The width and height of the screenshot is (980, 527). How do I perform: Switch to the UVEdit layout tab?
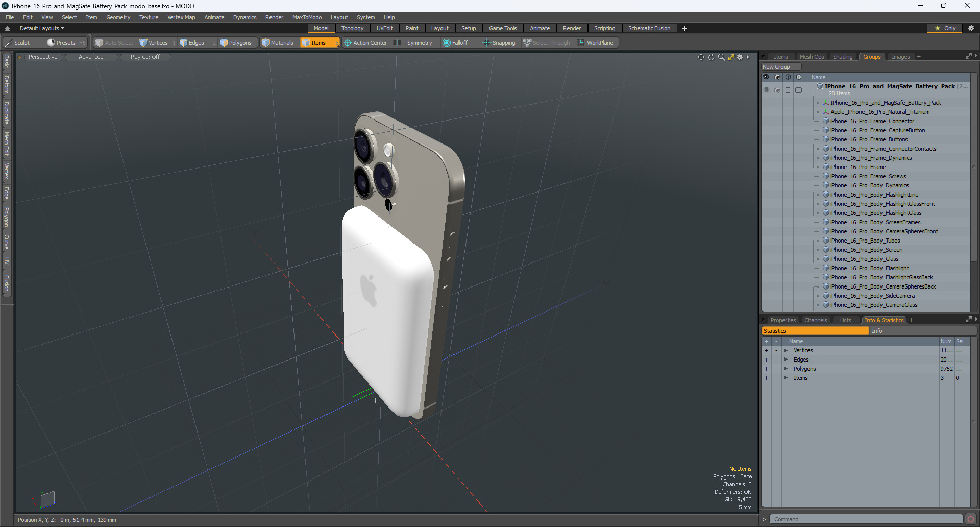[x=384, y=28]
